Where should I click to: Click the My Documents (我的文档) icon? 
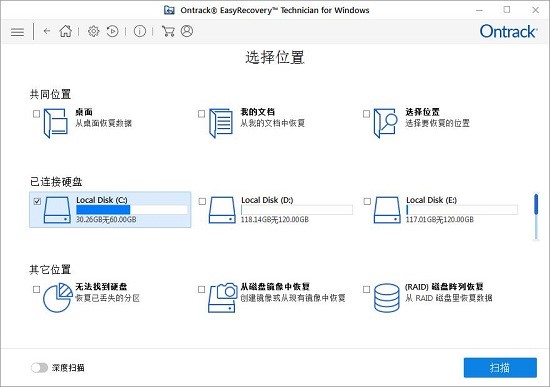point(221,123)
